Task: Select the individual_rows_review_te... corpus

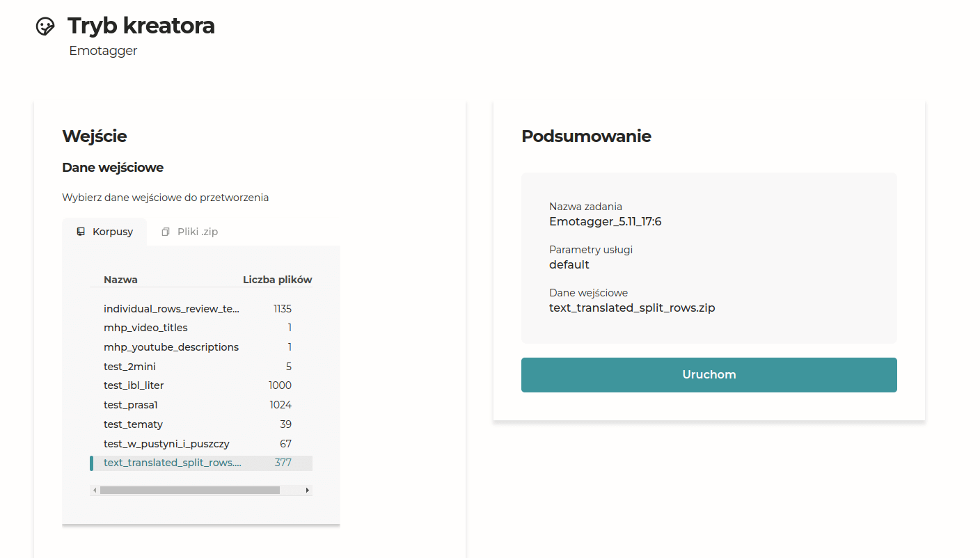Action: click(201, 308)
